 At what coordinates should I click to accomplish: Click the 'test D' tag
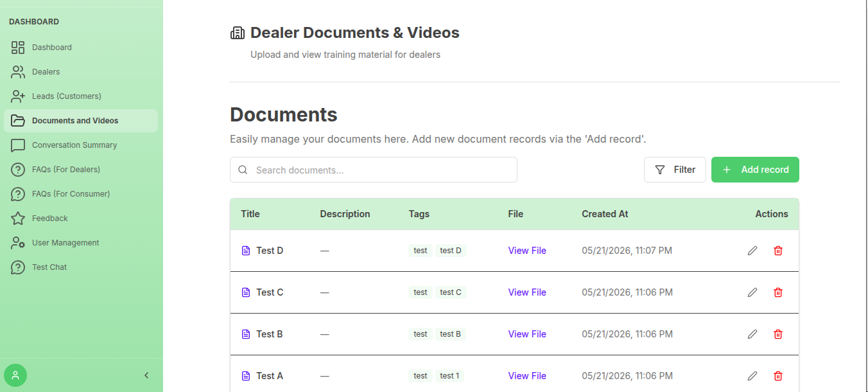pos(451,251)
